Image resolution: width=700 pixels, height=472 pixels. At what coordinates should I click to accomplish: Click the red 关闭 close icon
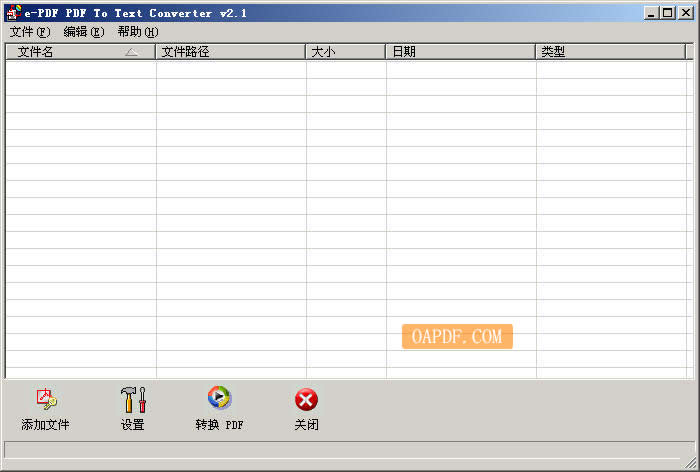306,399
